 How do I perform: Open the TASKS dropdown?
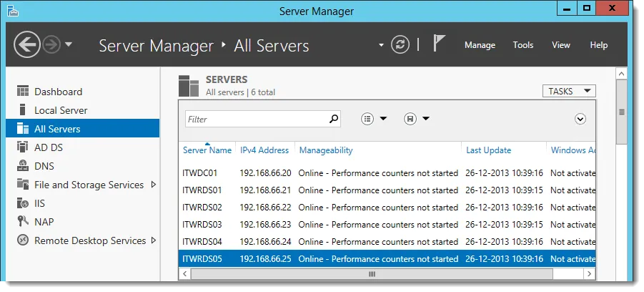569,92
